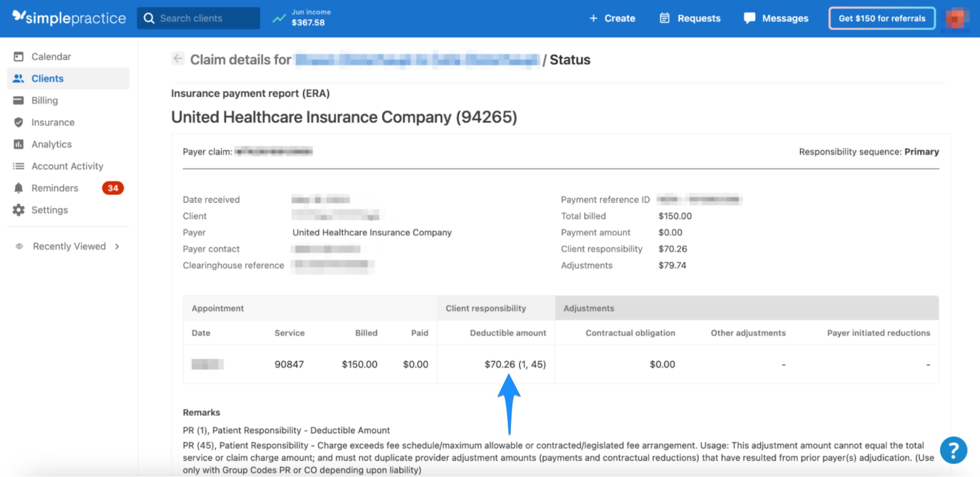Click the Other adjustments column header
The image size is (980, 477).
[x=748, y=333]
